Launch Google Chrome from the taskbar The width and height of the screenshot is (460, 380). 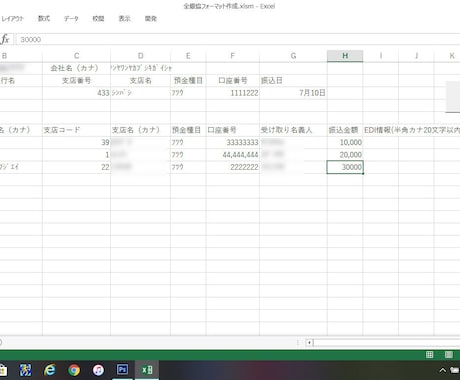[74, 370]
